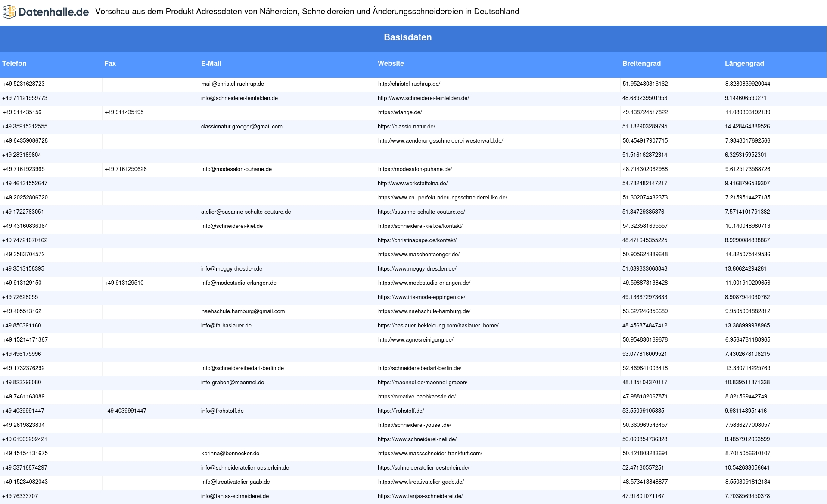This screenshot has height=504, width=827.
Task: Select email info@schneidereibedarf-berlin.de
Action: 243,368
